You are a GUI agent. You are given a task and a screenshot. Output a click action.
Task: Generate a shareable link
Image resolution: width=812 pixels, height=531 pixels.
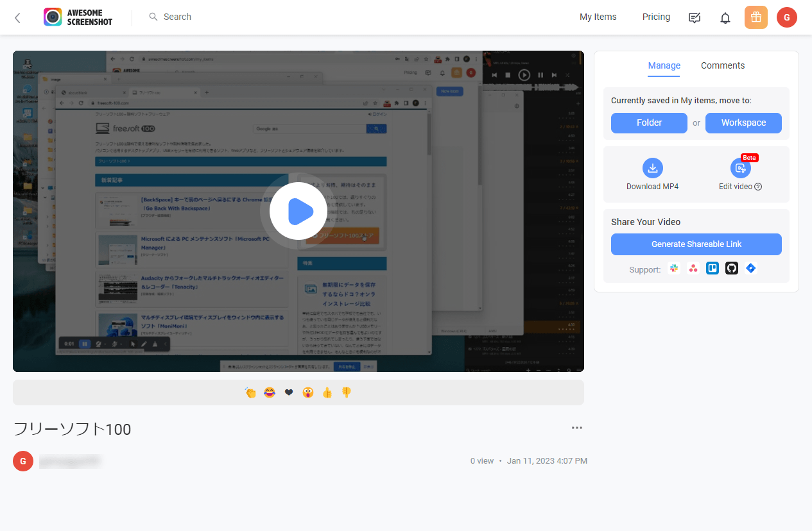[x=696, y=244]
